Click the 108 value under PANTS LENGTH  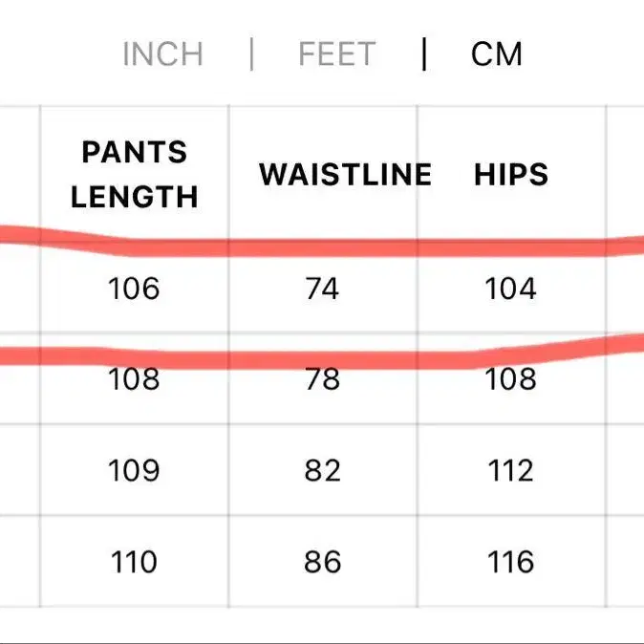134,379
